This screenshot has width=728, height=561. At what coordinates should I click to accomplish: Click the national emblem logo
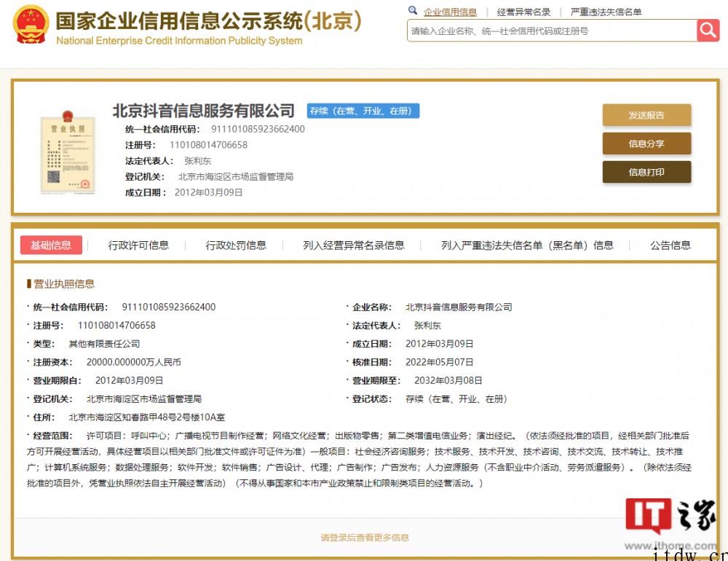[31, 25]
